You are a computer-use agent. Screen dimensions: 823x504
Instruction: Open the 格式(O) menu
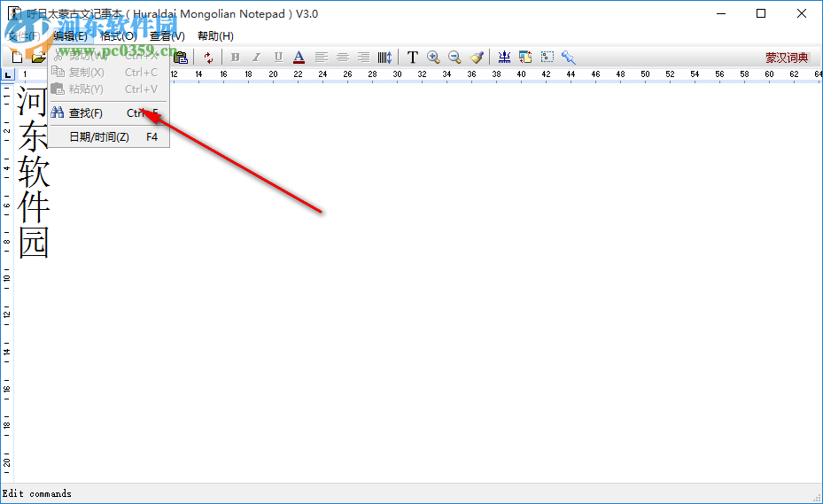(119, 35)
